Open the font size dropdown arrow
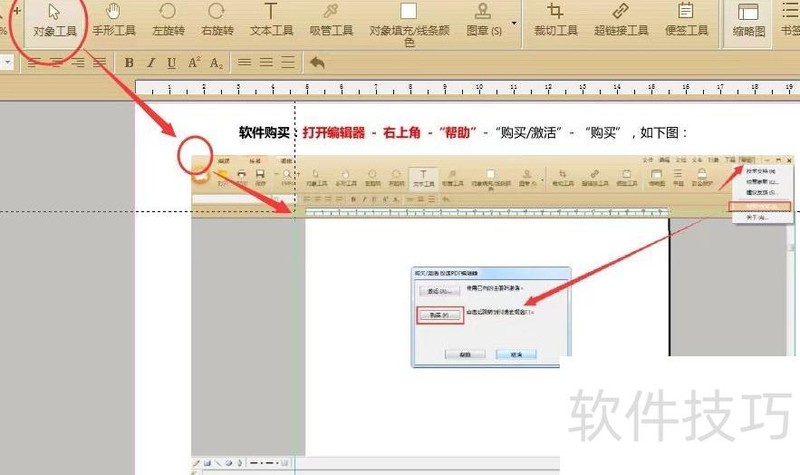 pyautogui.click(x=8, y=63)
